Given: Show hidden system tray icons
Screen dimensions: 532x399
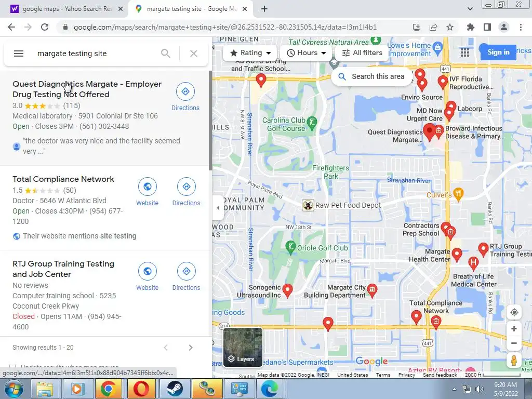Looking at the screenshot, I should tap(454, 389).
